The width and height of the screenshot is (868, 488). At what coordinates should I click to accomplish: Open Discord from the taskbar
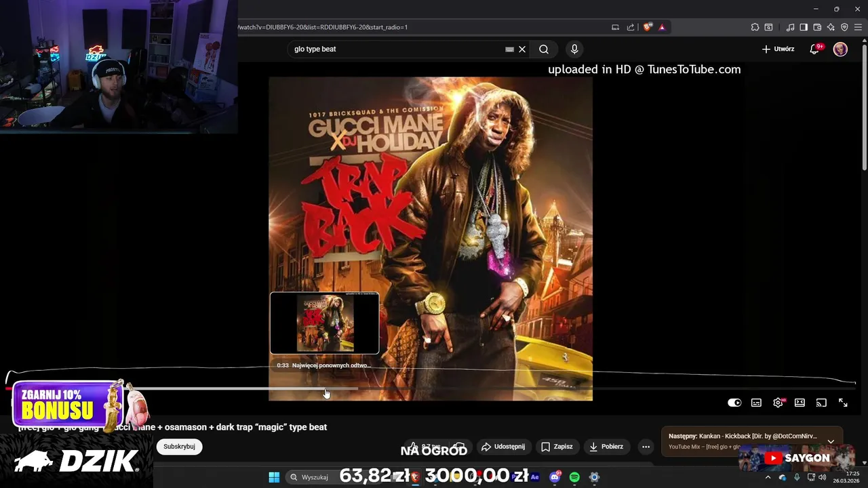555,477
